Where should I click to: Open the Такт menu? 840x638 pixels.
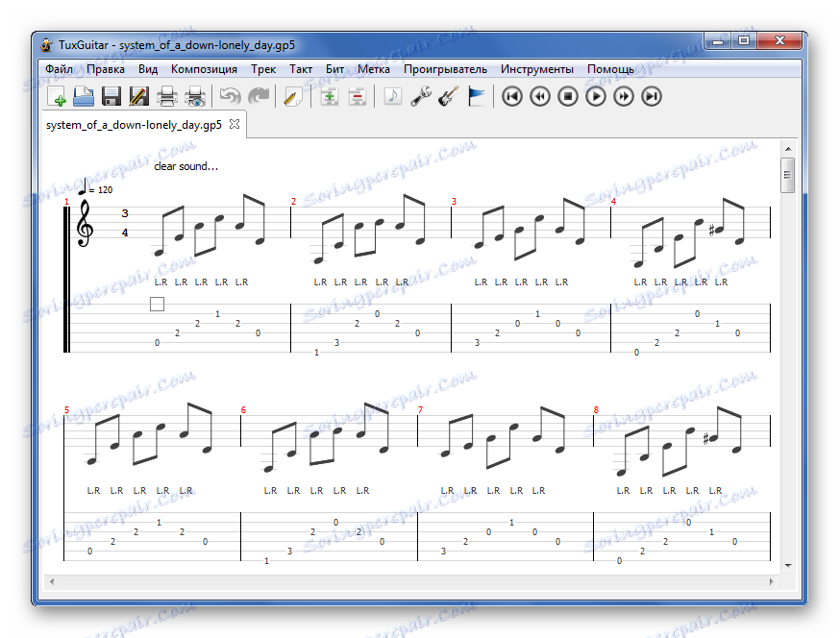point(301,69)
